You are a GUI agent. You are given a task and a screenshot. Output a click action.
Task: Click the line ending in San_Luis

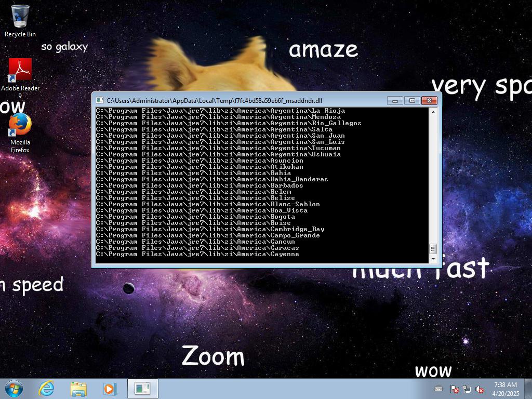pyautogui.click(x=220, y=142)
